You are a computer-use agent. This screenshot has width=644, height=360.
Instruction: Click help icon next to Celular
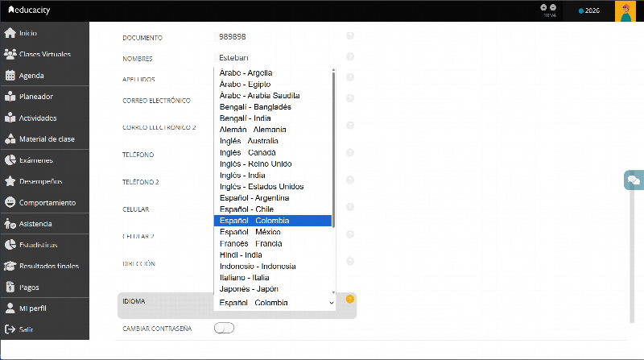[x=350, y=207]
